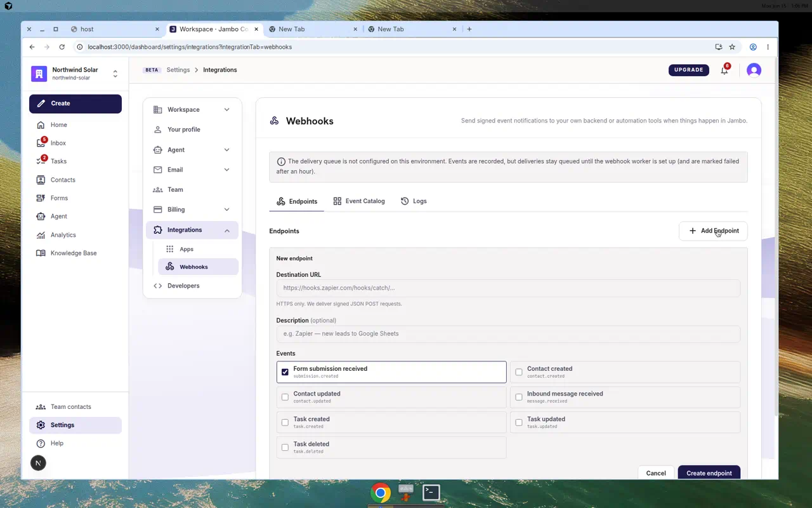Select Webhooks in settings menu
The height and width of the screenshot is (508, 812).
(198, 267)
